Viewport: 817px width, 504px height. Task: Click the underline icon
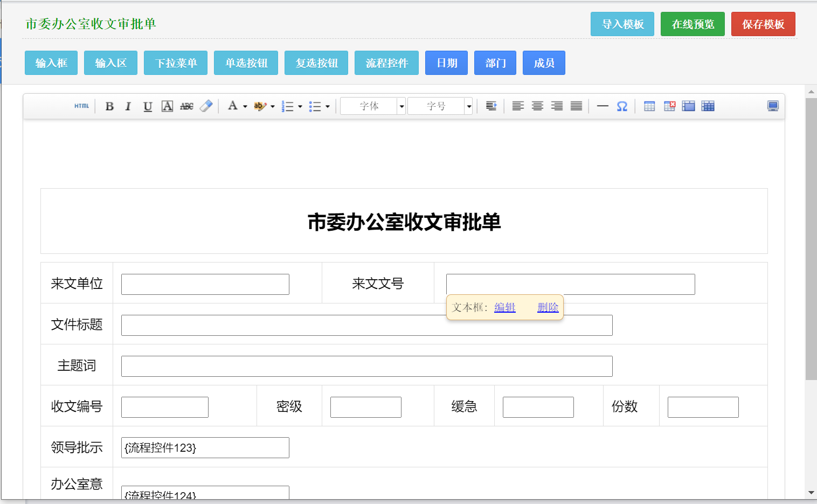click(148, 106)
